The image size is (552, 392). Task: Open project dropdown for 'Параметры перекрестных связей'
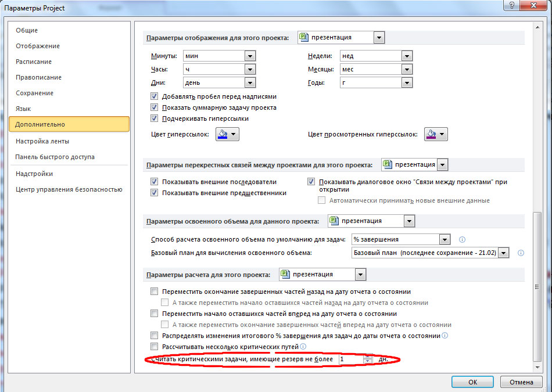coord(443,165)
